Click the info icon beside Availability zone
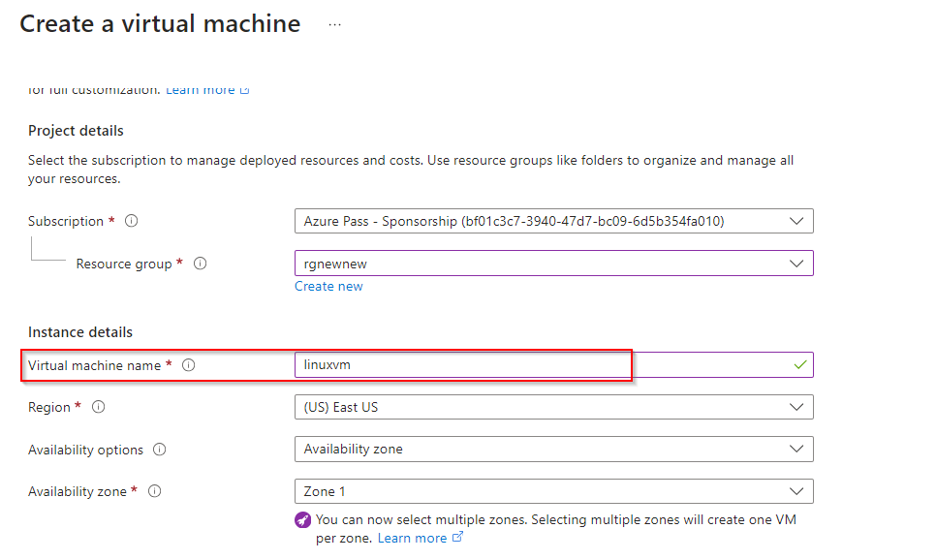This screenshot has height=560, width=936. [x=155, y=491]
